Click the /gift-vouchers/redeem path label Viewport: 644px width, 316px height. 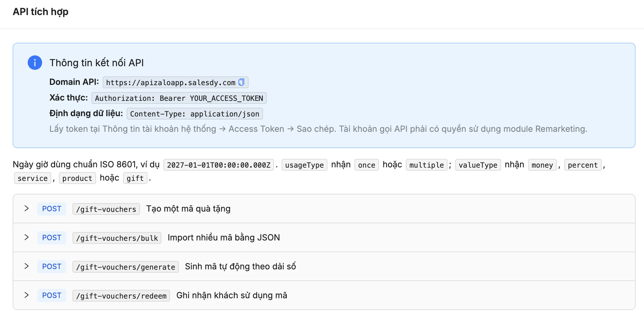pos(121,296)
